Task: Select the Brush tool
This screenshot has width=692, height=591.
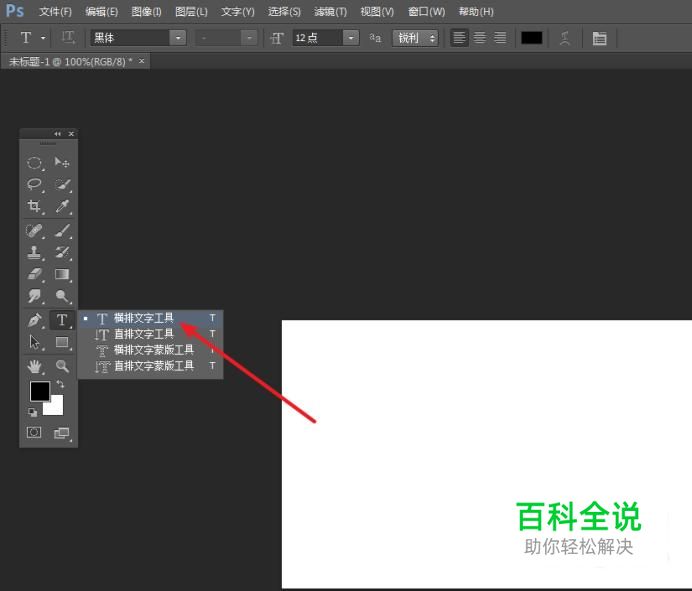Action: 62,230
